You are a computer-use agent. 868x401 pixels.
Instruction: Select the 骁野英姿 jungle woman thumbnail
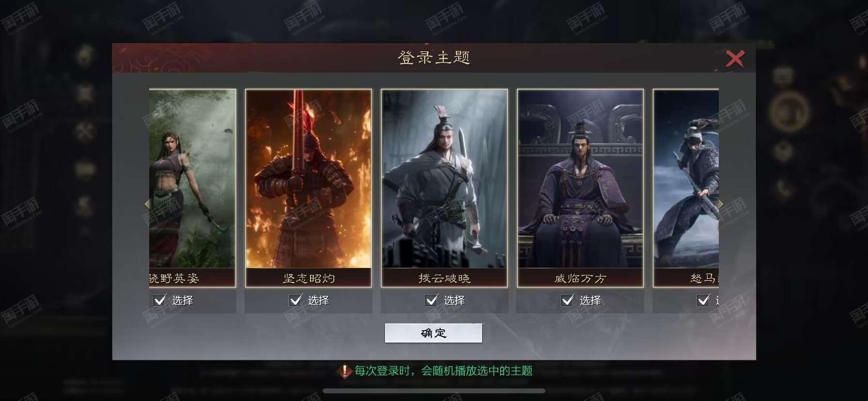tap(192, 179)
